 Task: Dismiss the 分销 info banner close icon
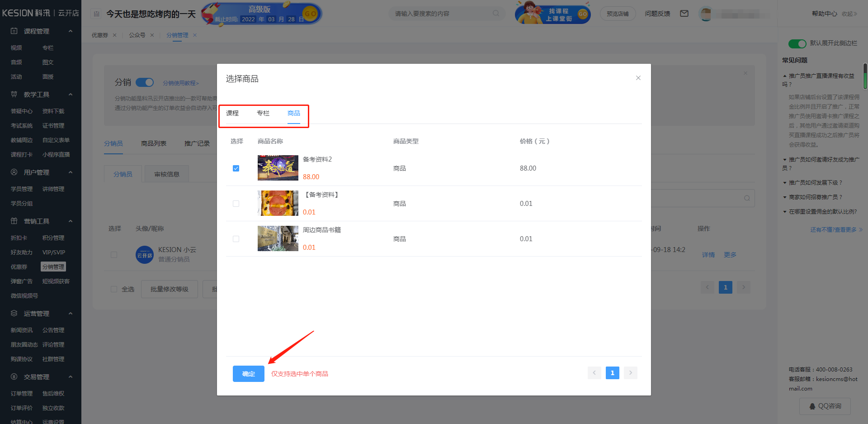point(745,73)
